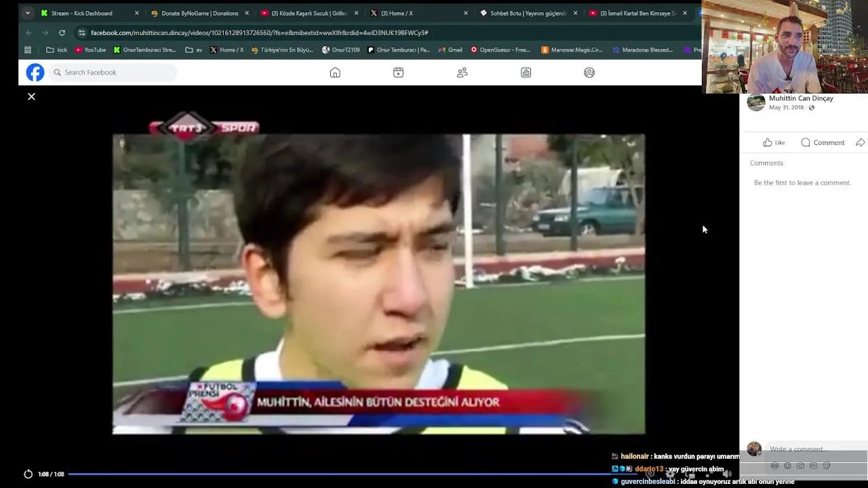Click the Comment button
Image resolution: width=868 pixels, height=488 pixels.
click(823, 142)
